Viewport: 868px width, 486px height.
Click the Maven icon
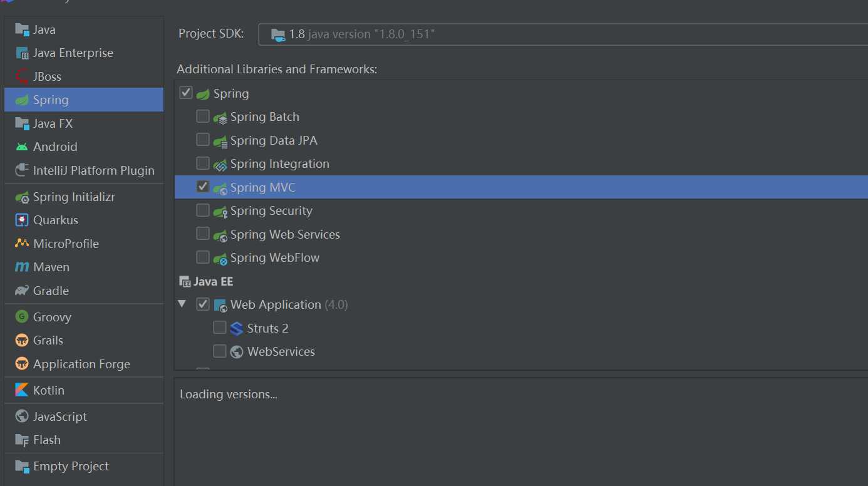[x=22, y=267]
